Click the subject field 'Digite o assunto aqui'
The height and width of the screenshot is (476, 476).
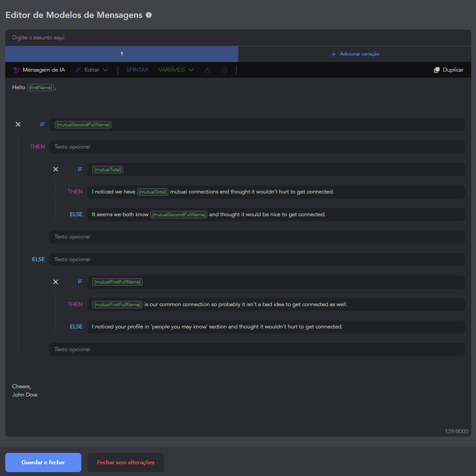tap(238, 38)
